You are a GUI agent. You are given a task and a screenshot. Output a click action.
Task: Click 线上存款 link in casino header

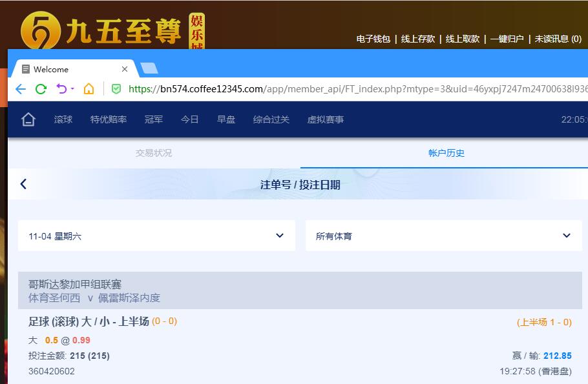[x=418, y=39]
